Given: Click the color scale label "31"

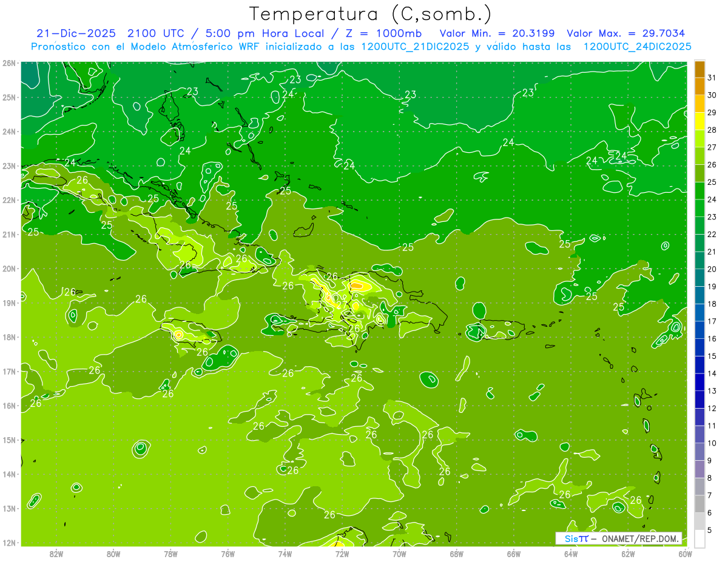Looking at the screenshot, I should coord(712,78).
